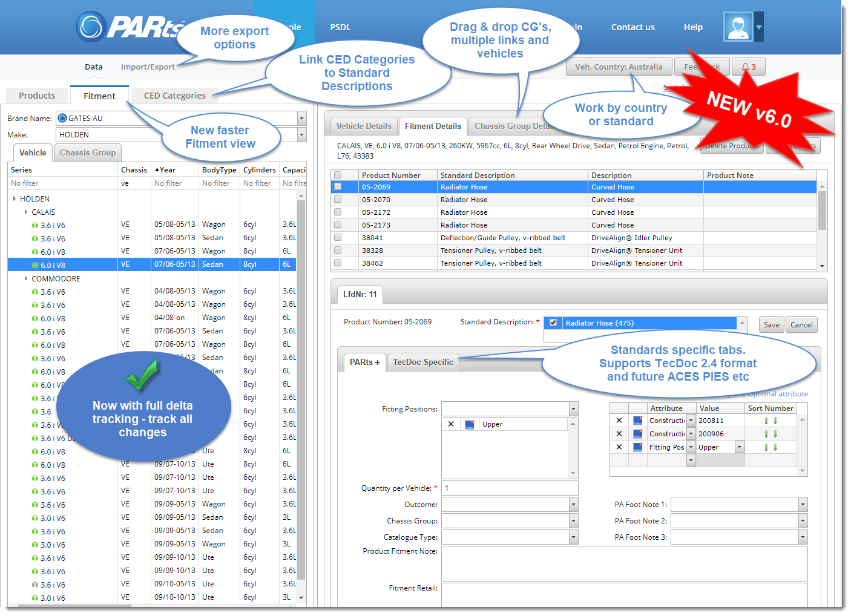The height and width of the screenshot is (616, 851).
Task: Click the GATES-AU brand logo icon
Action: (62, 118)
